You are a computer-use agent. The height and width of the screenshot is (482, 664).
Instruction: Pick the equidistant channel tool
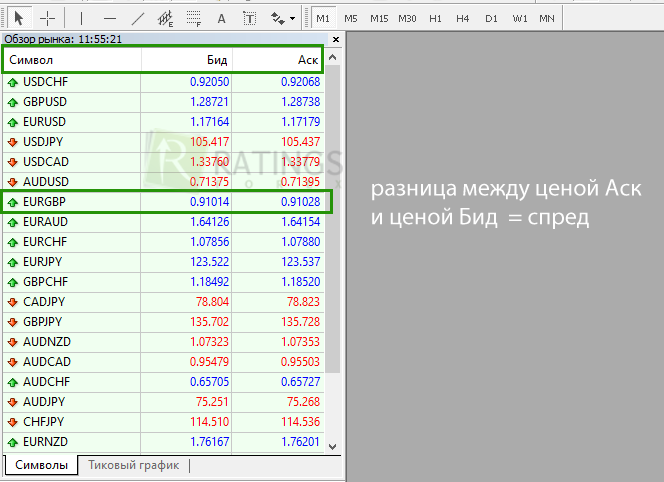tap(165, 18)
